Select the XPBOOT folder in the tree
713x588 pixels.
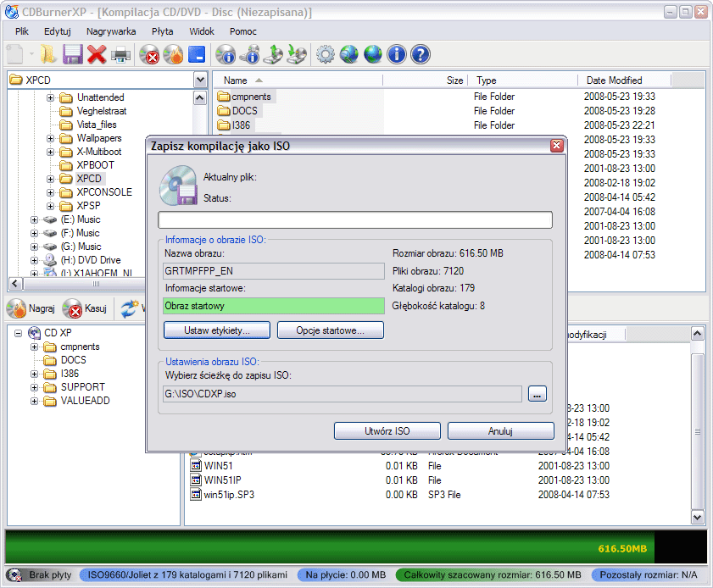95,165
